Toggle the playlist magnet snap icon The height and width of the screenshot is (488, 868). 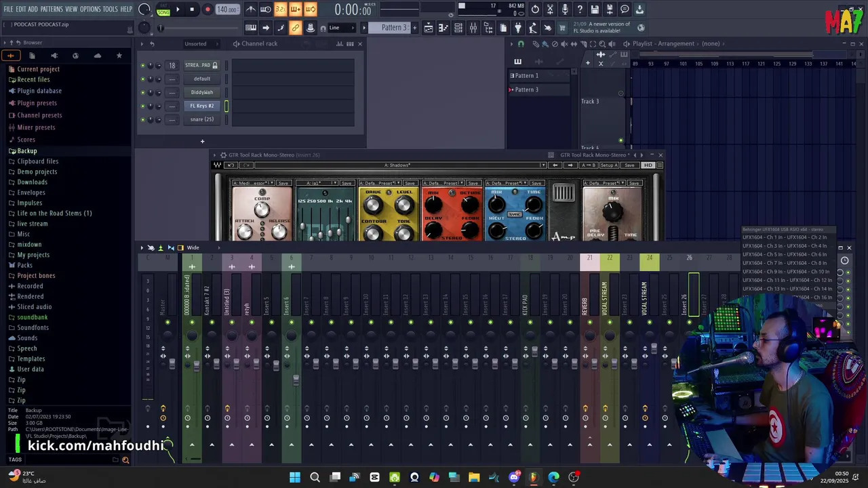coord(521,44)
